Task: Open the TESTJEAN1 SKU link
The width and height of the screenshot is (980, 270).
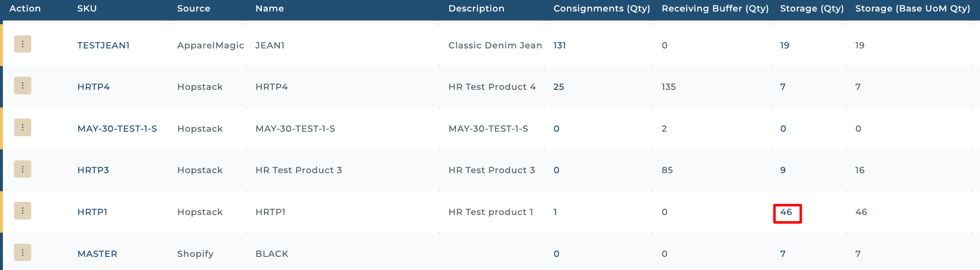Action: click(103, 46)
